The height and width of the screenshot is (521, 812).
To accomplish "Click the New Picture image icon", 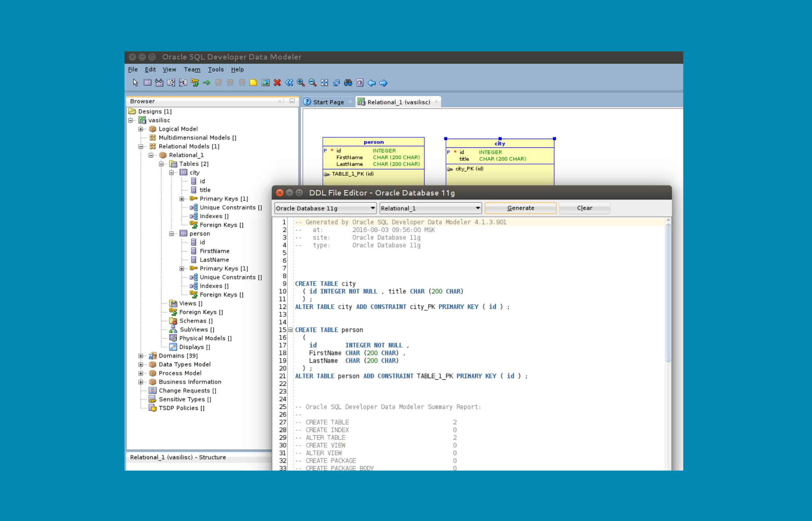I will [x=265, y=83].
